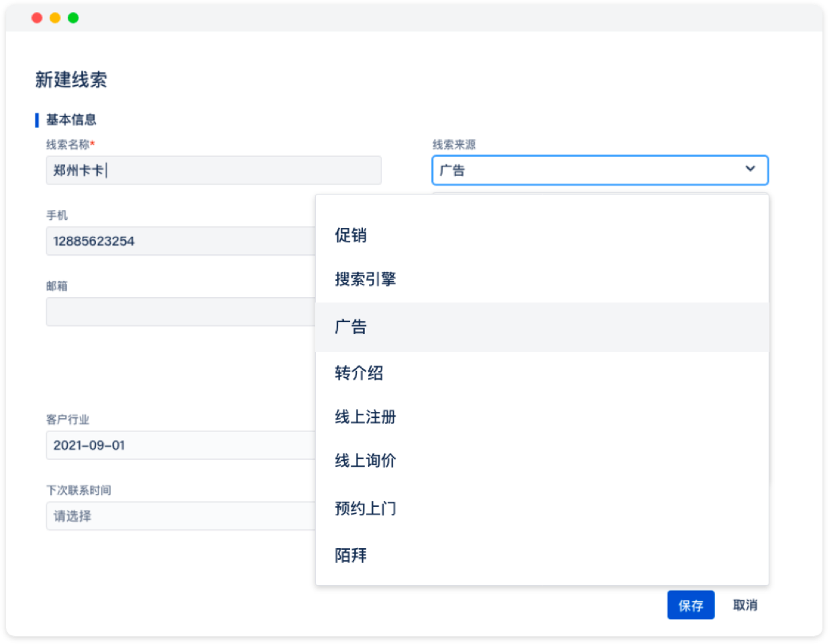Click the 取消 button

coord(744,605)
